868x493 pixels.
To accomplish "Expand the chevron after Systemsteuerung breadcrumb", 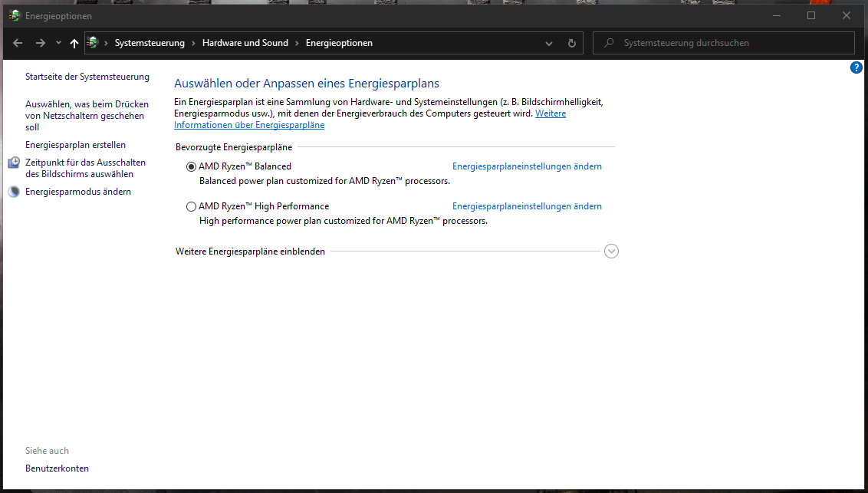I will point(194,43).
